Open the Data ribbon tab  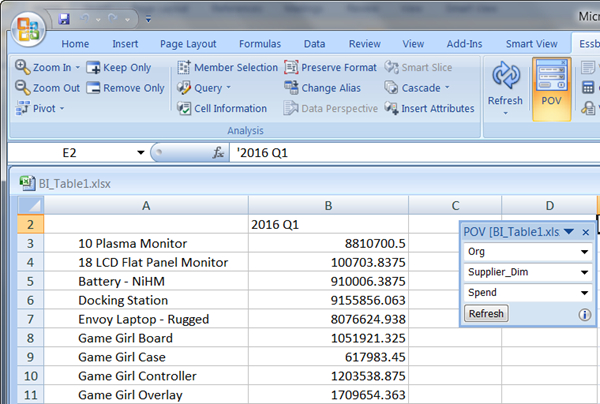[315, 44]
